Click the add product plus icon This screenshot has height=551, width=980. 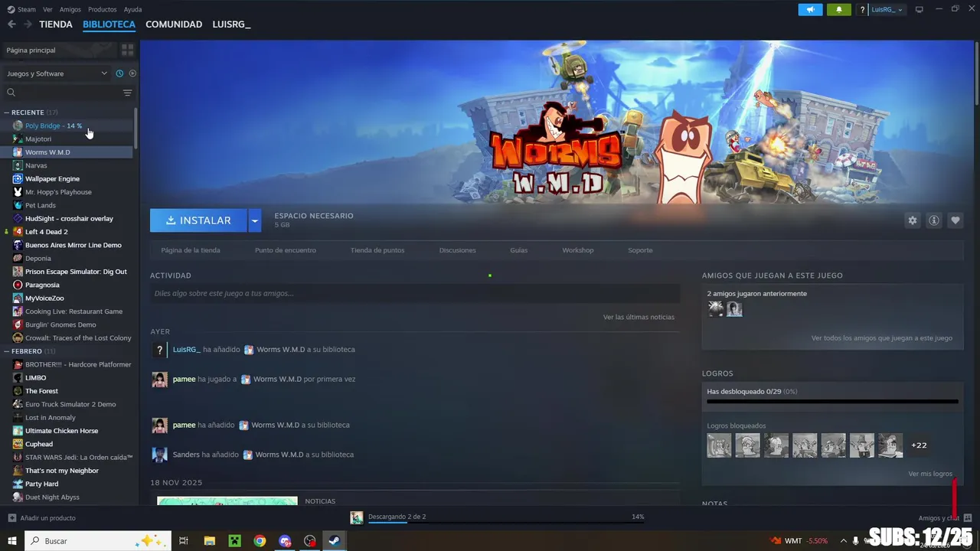point(12,518)
